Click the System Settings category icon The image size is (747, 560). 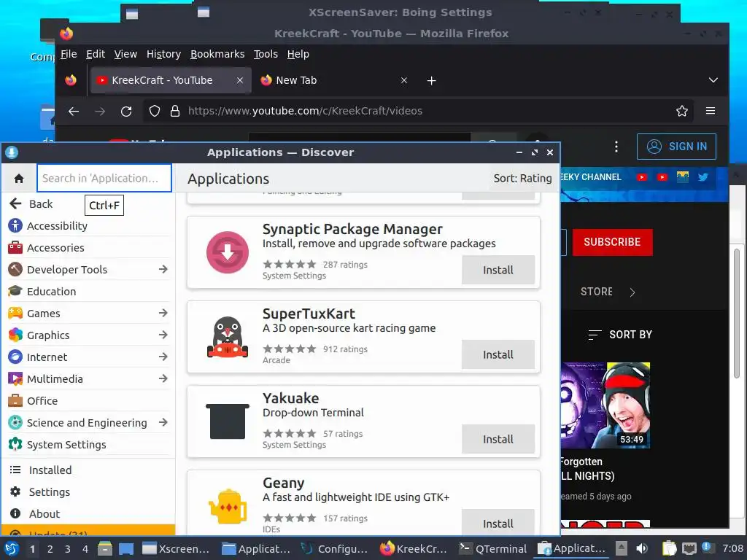click(15, 445)
